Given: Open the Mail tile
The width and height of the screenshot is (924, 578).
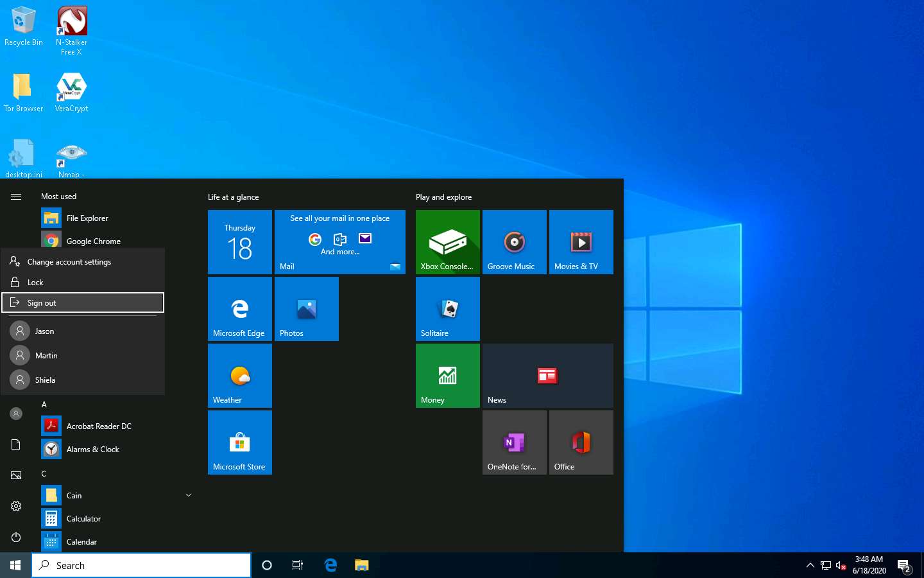Looking at the screenshot, I should click(340, 242).
